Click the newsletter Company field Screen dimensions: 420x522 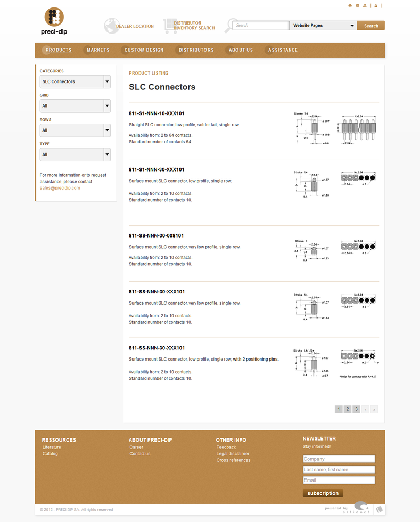pos(339,459)
